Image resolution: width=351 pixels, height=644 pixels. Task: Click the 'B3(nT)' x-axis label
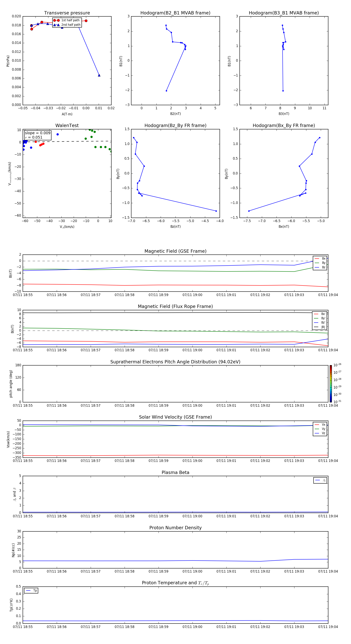(x=284, y=114)
